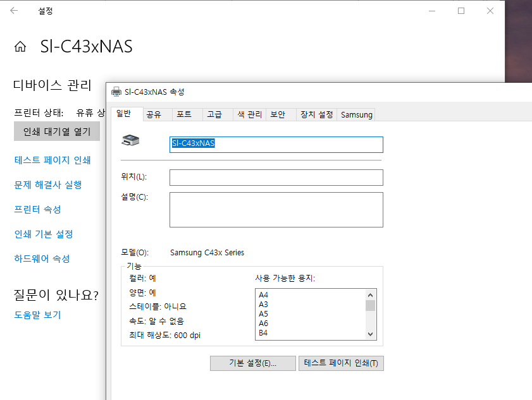
Task: Maximize the Settings window
Action: 461,11
